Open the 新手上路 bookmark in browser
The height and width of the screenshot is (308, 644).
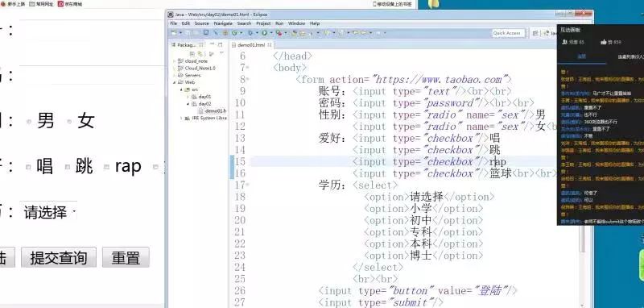tap(13, 4)
